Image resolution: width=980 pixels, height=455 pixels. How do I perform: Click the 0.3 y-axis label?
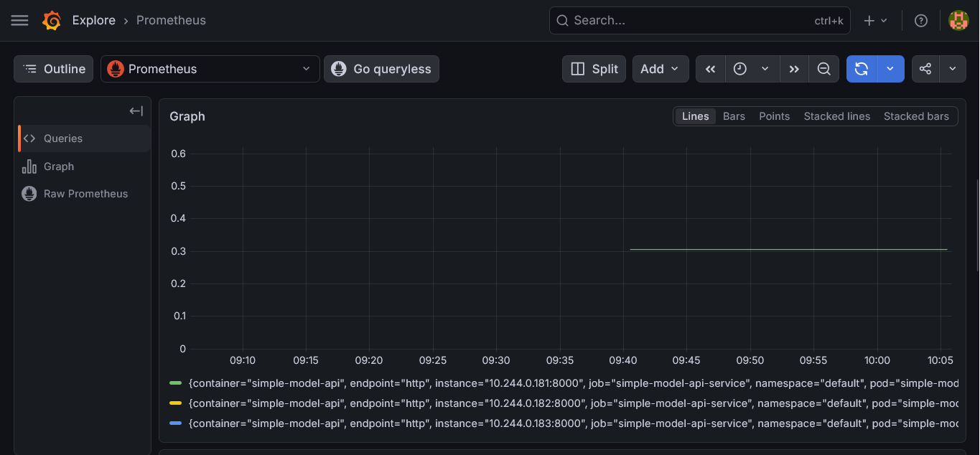pos(178,251)
